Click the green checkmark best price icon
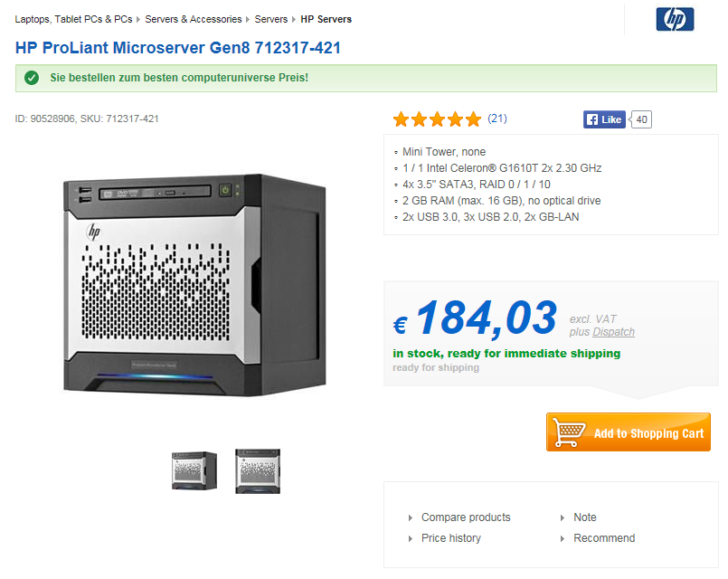The height and width of the screenshot is (579, 728). (x=32, y=78)
